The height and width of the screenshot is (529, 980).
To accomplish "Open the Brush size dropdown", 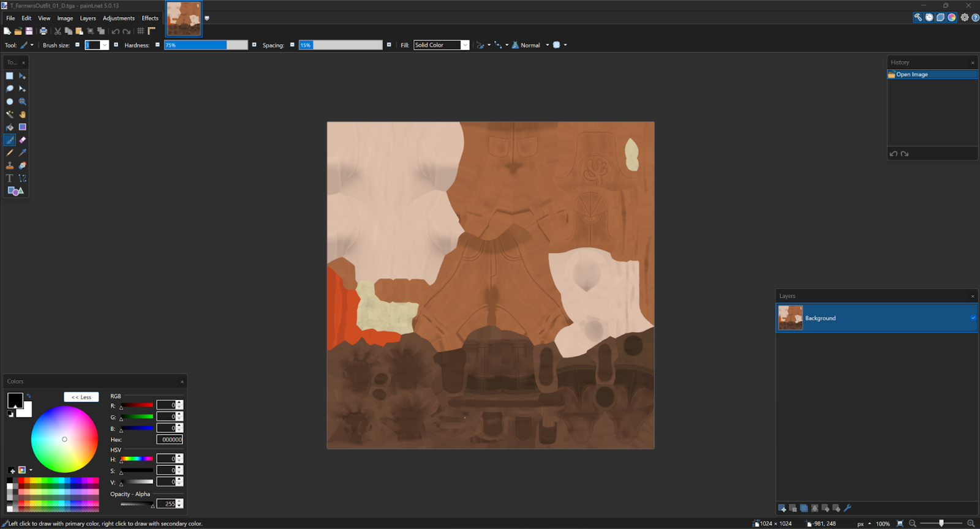I will pyautogui.click(x=105, y=45).
